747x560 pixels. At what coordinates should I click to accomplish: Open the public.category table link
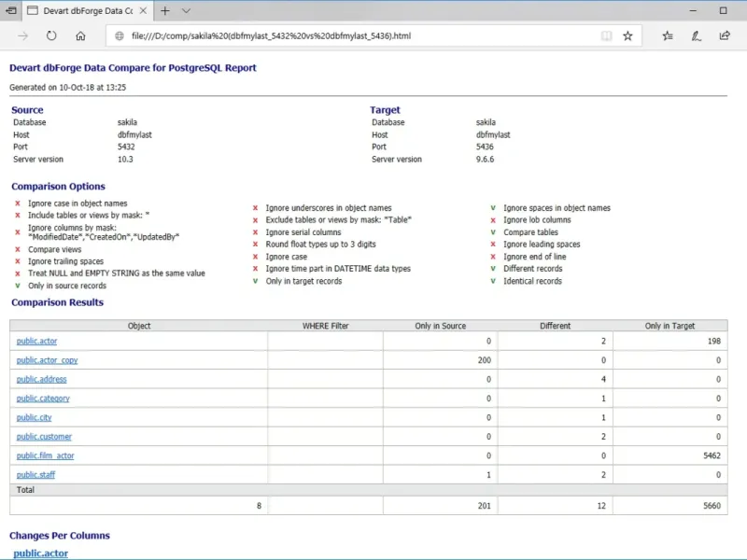(x=43, y=399)
